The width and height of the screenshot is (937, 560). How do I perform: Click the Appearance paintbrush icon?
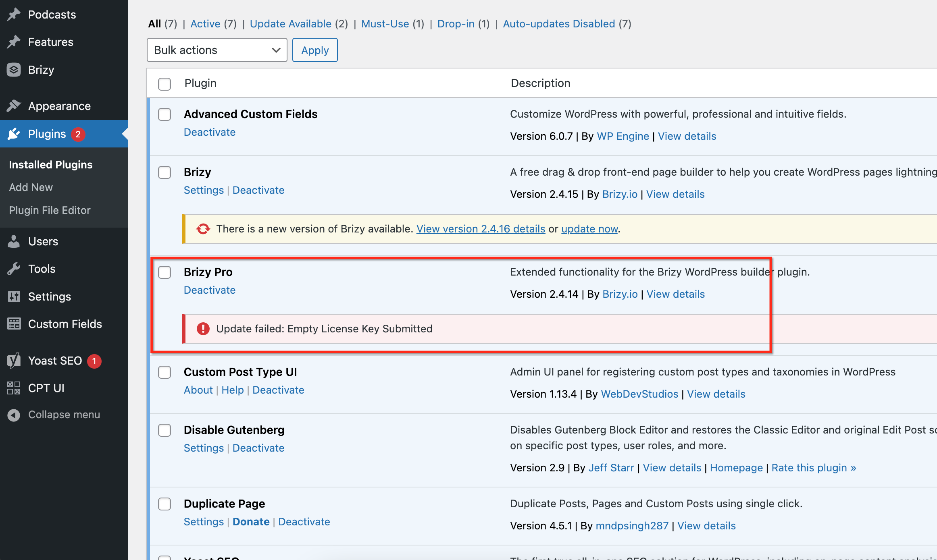point(14,106)
